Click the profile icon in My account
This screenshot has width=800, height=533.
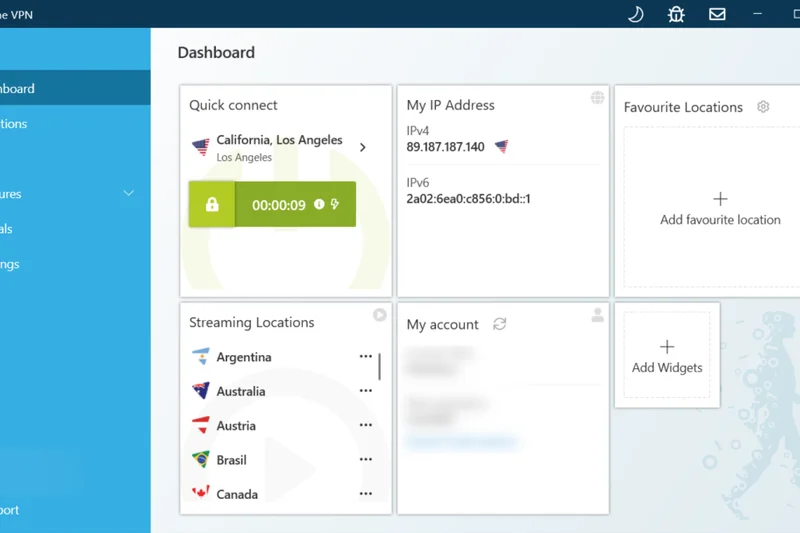597,315
